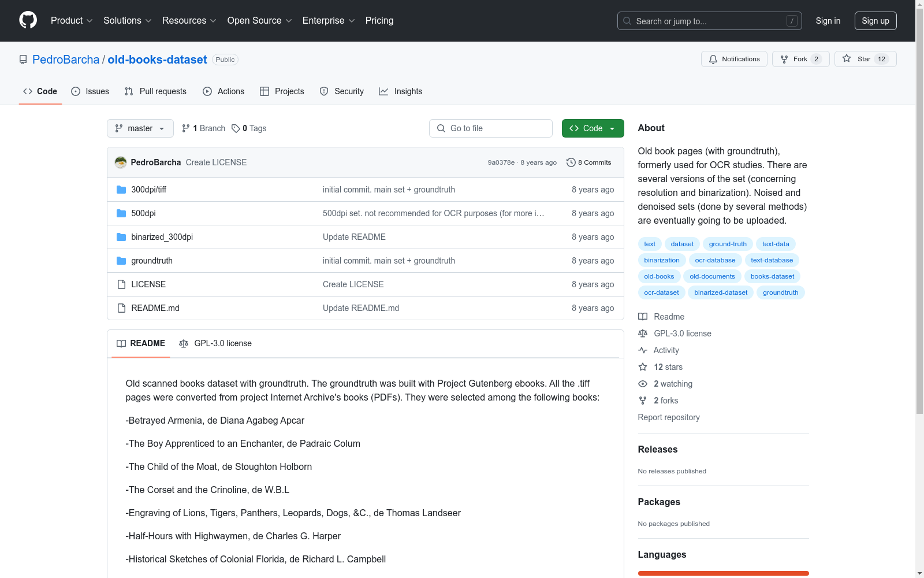924x578 pixels.
Task: Open the 9a0378e commit hash link
Action: point(501,162)
